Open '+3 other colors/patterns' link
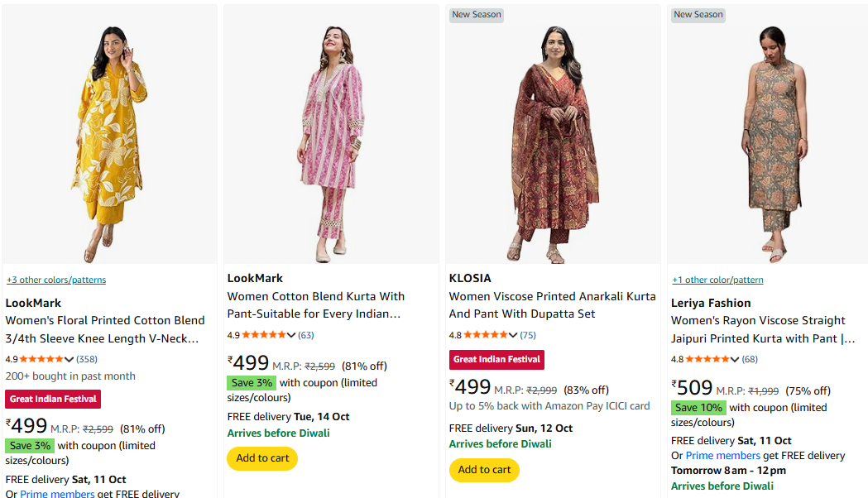The height and width of the screenshot is (498, 868). 56,280
